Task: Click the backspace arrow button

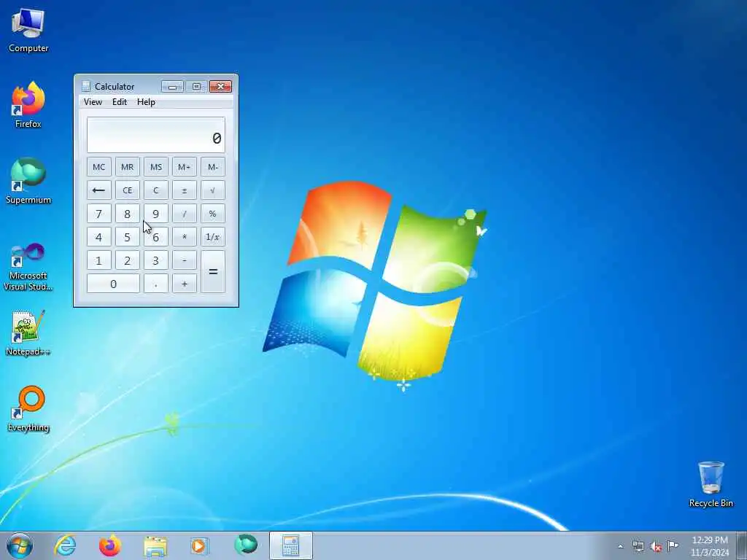Action: [98, 190]
